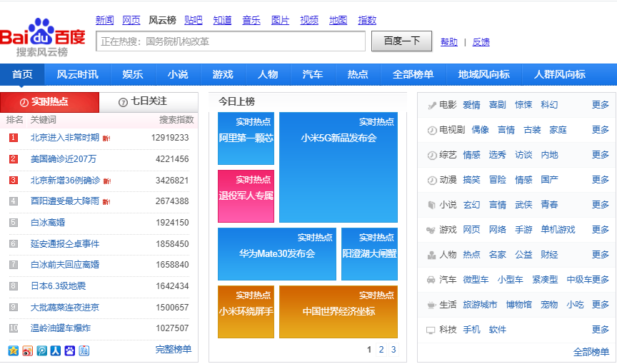Open 阿里第一颗芯 tile
Image resolution: width=617 pixels, height=364 pixels.
246,138
